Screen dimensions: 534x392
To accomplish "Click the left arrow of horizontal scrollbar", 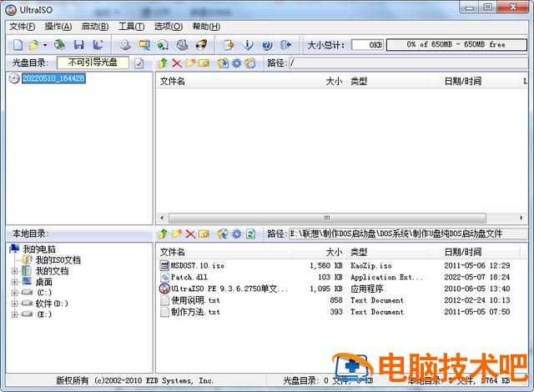I will point(162,218).
